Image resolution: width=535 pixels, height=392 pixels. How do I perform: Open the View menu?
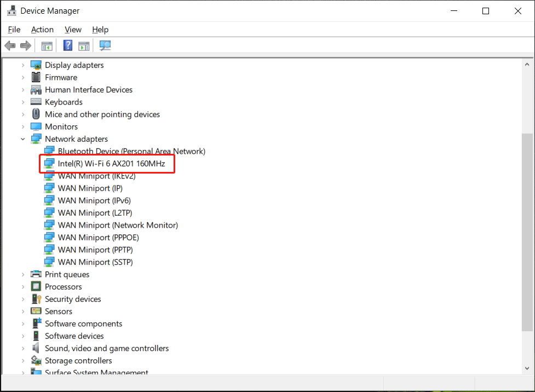pos(73,30)
